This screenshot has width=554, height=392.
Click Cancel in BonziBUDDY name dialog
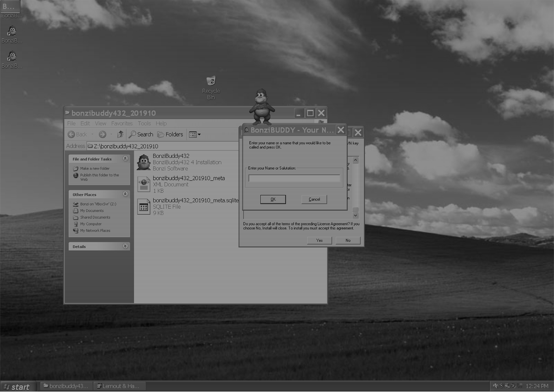[314, 199]
